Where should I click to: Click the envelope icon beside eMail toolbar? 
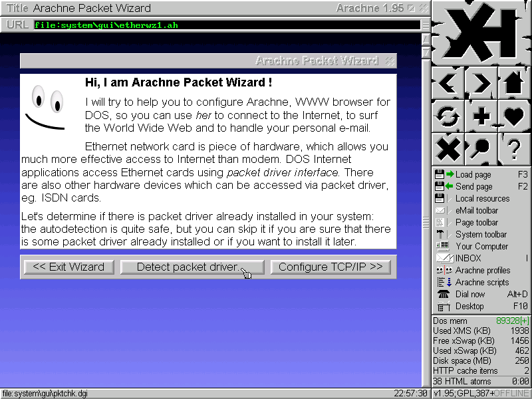coord(440,210)
